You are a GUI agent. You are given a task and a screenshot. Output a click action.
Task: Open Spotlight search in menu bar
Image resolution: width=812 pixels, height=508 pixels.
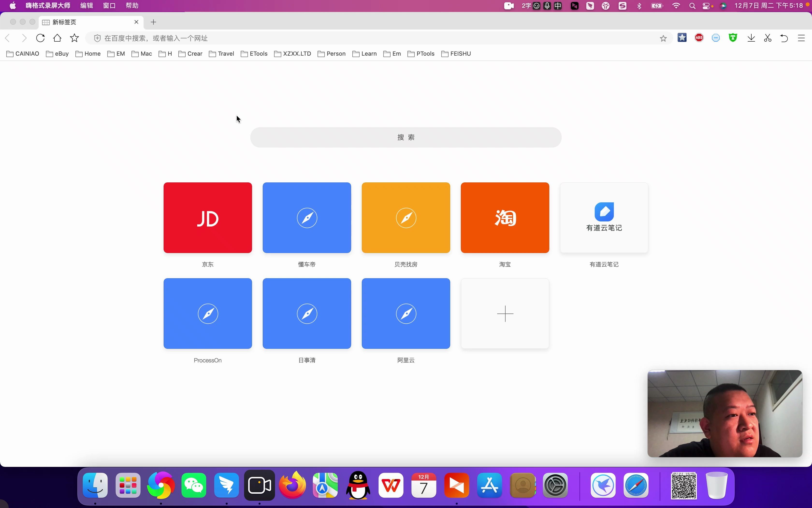tap(692, 6)
